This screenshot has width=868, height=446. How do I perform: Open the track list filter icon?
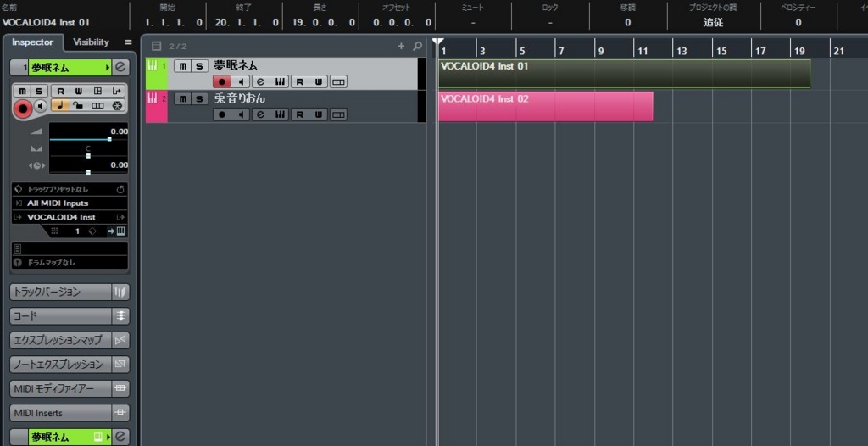[x=157, y=46]
